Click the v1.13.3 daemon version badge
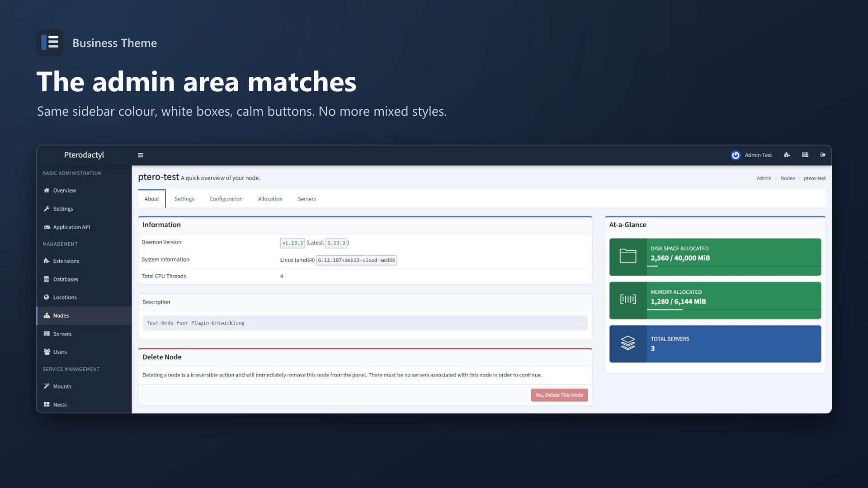 [x=292, y=243]
